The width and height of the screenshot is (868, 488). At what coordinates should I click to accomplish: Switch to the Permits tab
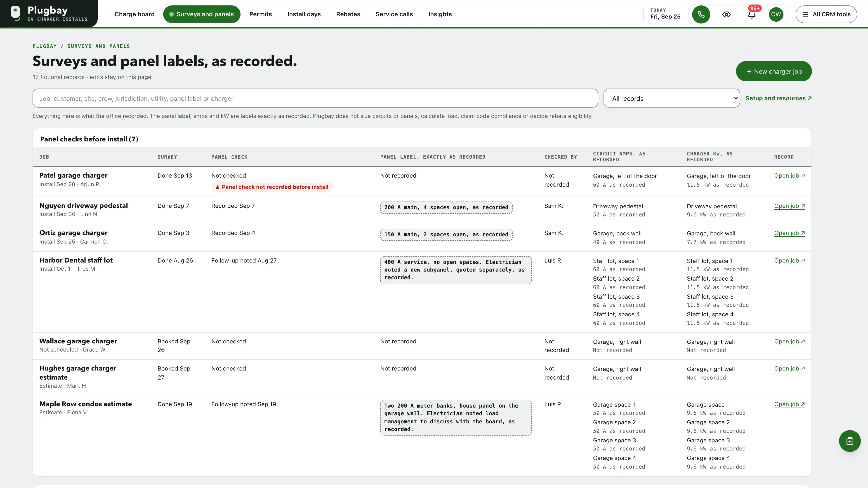click(260, 14)
